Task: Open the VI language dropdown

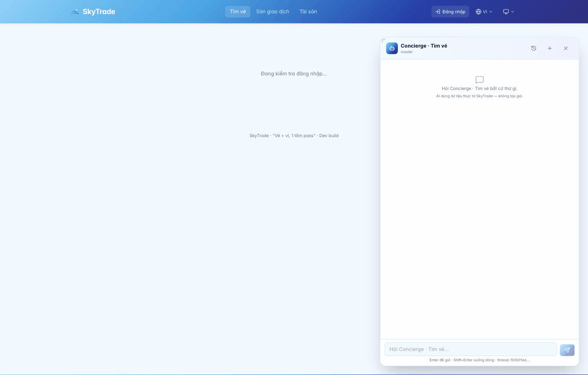Action: (484, 12)
